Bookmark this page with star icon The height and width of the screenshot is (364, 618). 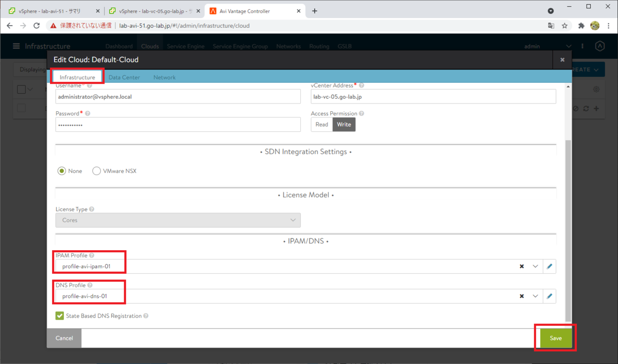tap(564, 25)
